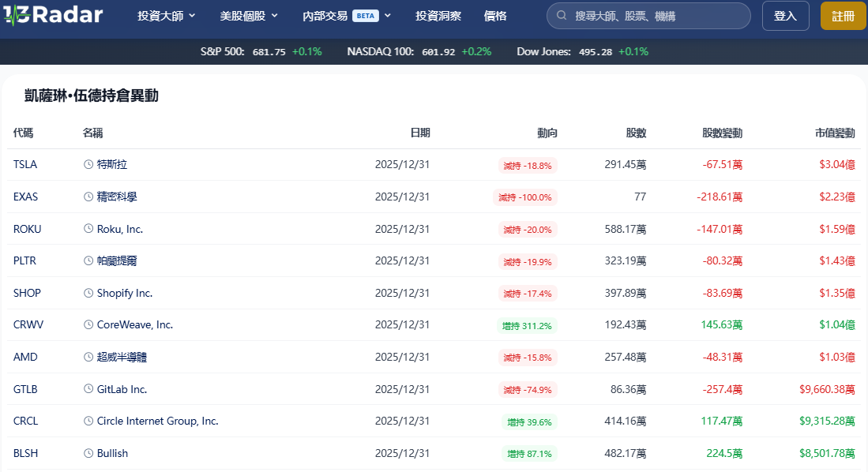Viewport: 868px width, 472px height.
Task: Open the 特斯拉 company name link
Action: click(x=112, y=164)
